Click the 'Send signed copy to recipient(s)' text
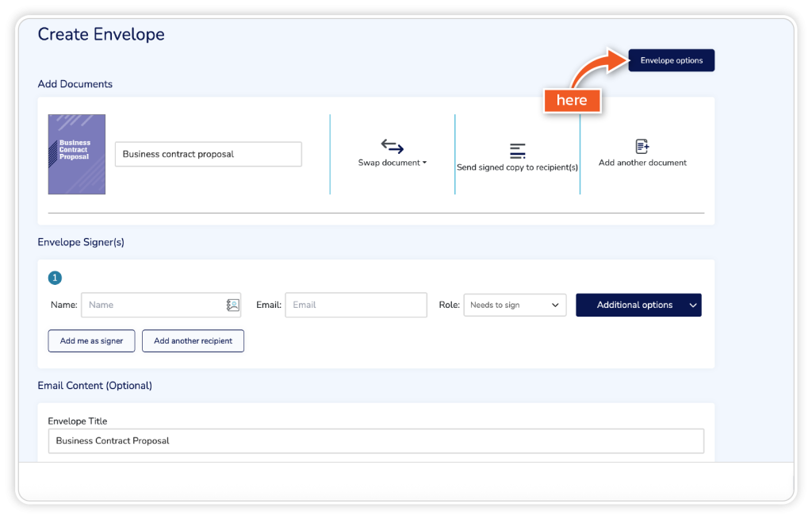This screenshot has height=519, width=812. pyautogui.click(x=517, y=167)
